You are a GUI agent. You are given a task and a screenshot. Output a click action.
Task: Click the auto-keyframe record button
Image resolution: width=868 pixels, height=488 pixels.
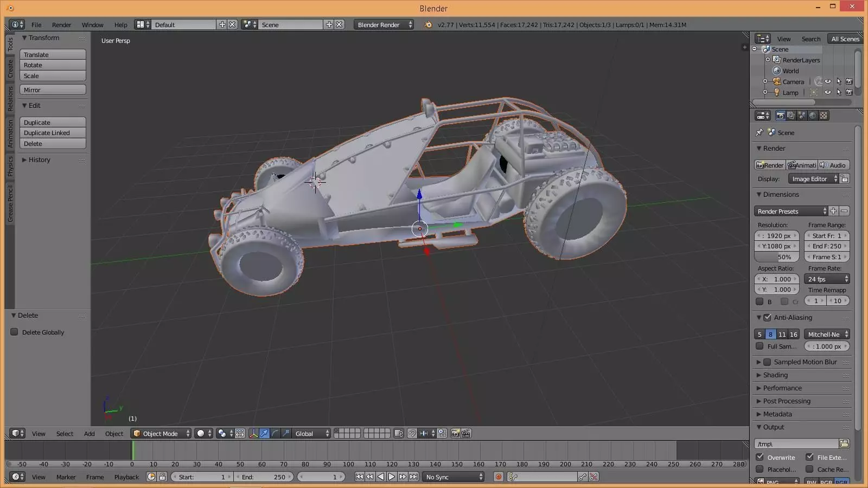498,477
